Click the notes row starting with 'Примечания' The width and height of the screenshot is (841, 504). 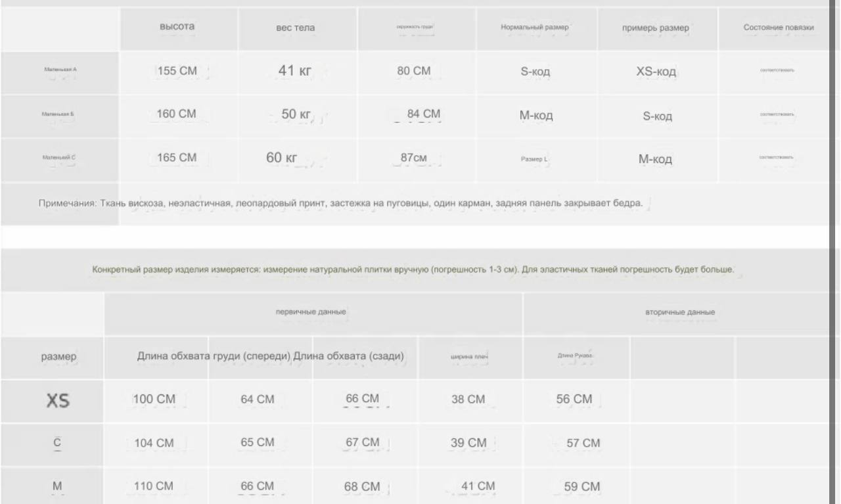[420, 204]
